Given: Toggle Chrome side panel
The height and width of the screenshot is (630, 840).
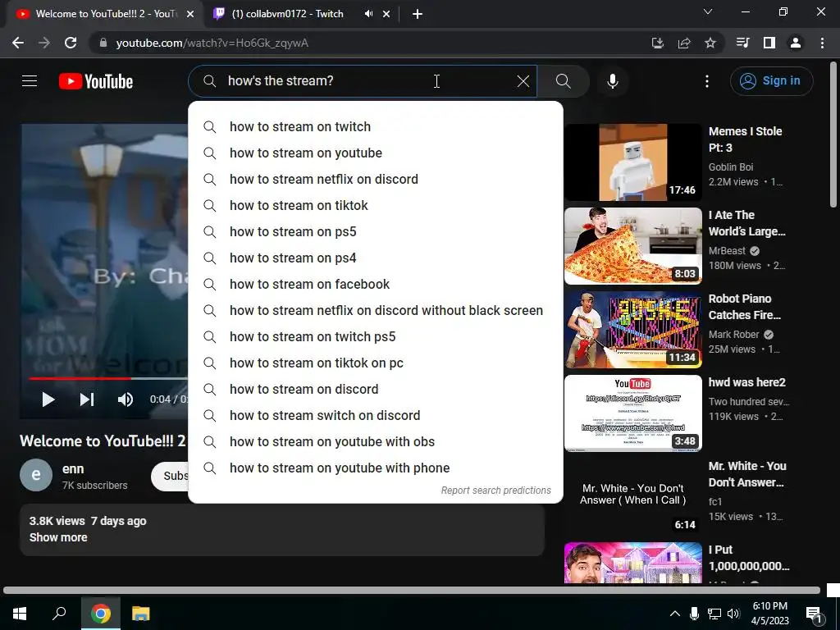Looking at the screenshot, I should click(x=769, y=43).
